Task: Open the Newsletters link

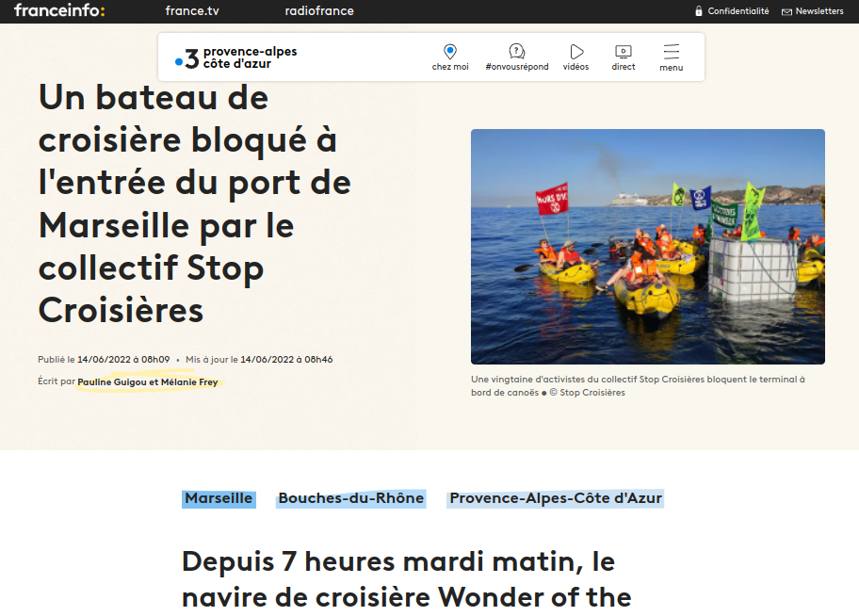Action: 819,11
